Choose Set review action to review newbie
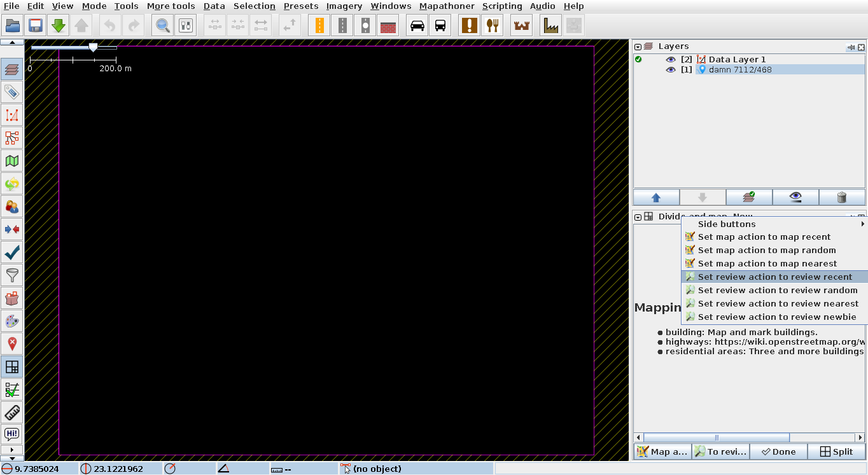868x475 pixels. click(774, 317)
